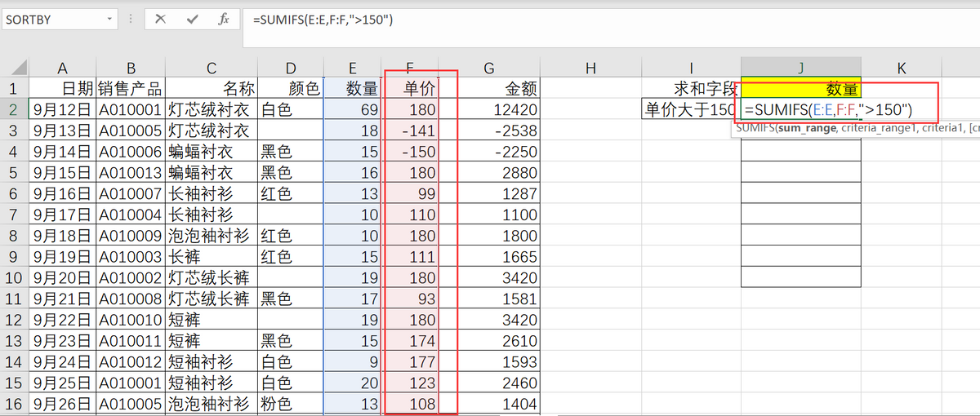Click cell with date 9月12日
This screenshot has width=980, height=416.
pyautogui.click(x=62, y=109)
